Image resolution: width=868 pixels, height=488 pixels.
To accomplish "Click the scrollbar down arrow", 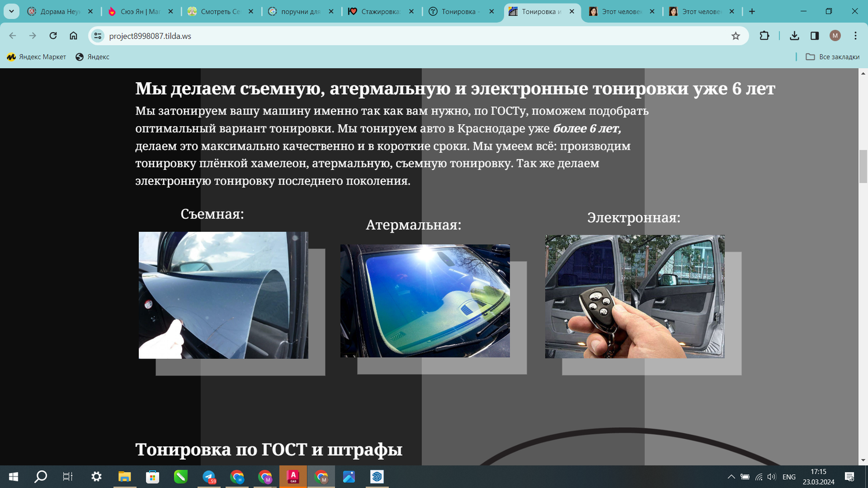I will point(863,460).
